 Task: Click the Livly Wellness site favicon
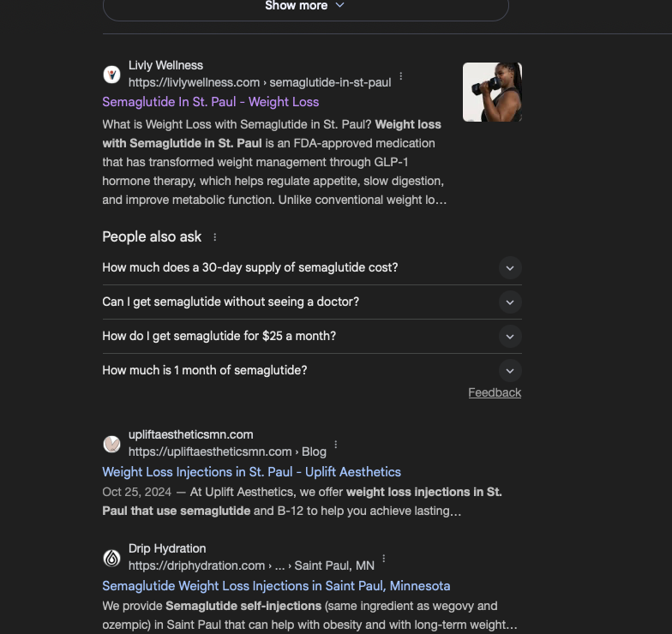(111, 75)
